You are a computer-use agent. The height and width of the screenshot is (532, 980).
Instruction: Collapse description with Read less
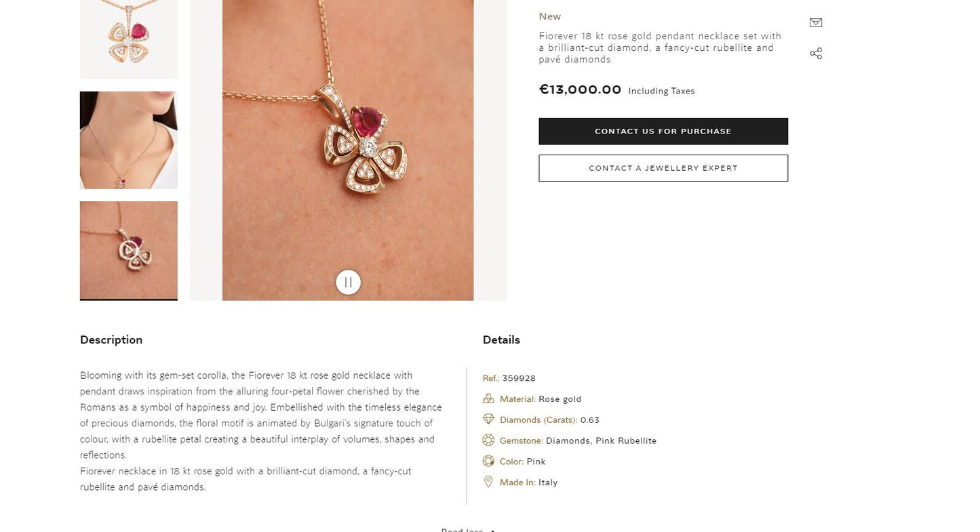pos(467,529)
